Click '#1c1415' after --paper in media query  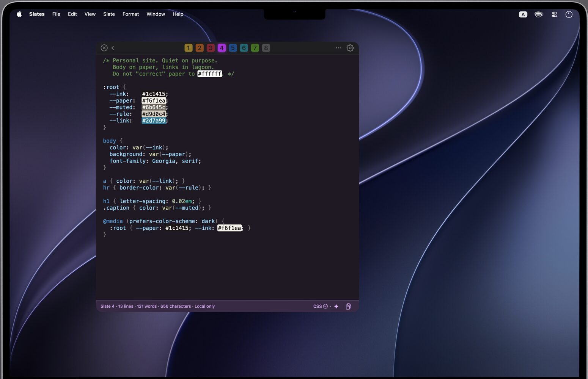pyautogui.click(x=177, y=228)
